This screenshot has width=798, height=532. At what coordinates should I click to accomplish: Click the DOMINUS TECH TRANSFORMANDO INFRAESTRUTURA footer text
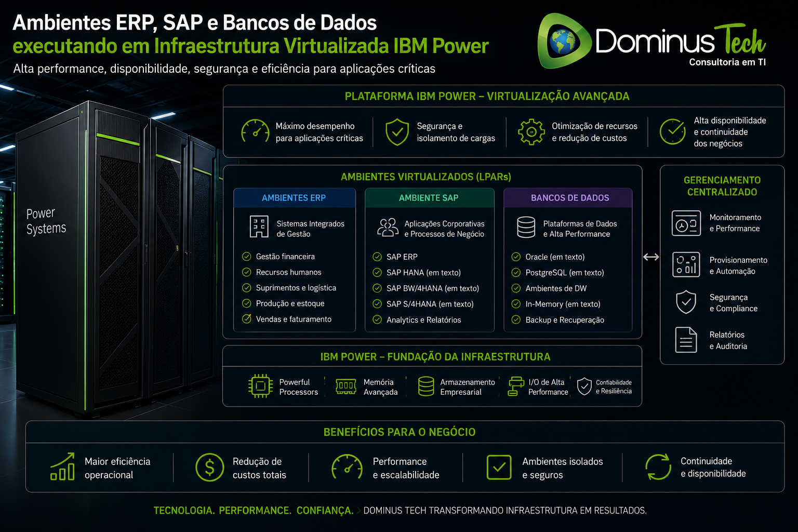505,510
